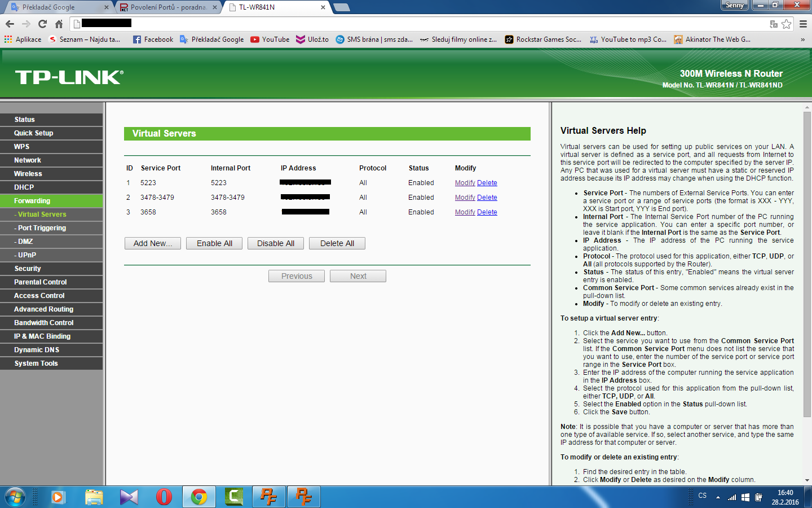Open the Status menu
Image resolution: width=812 pixels, height=508 pixels.
coord(51,120)
